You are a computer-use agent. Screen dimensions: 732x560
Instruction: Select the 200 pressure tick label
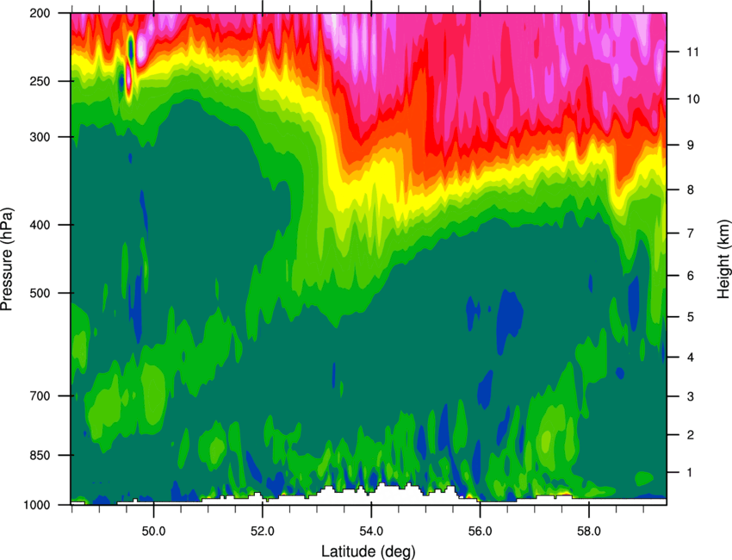click(40, 13)
